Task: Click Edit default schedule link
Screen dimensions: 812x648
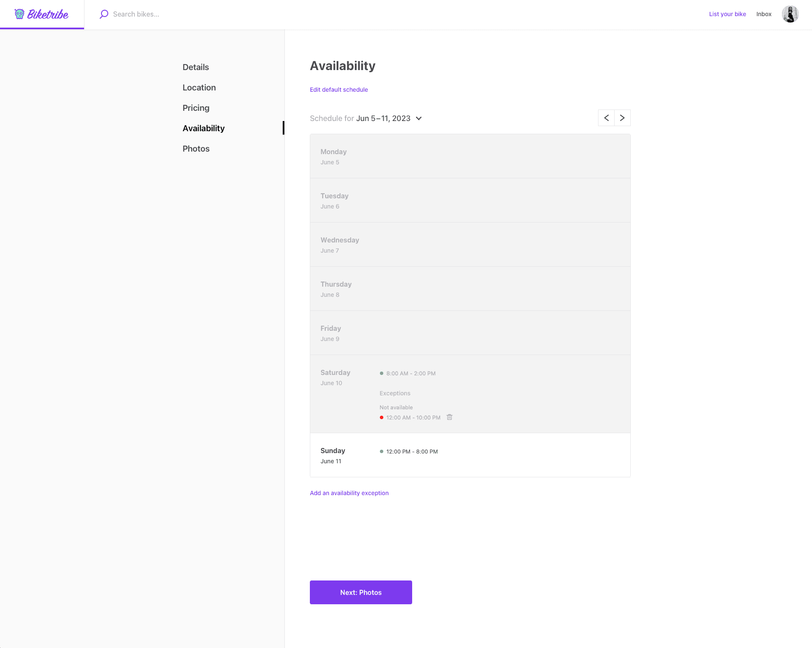Action: [x=339, y=90]
